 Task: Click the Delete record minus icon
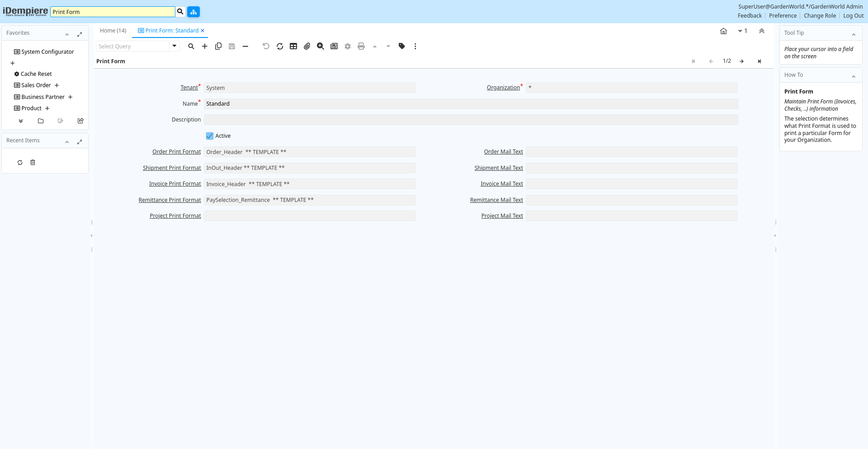[245, 46]
